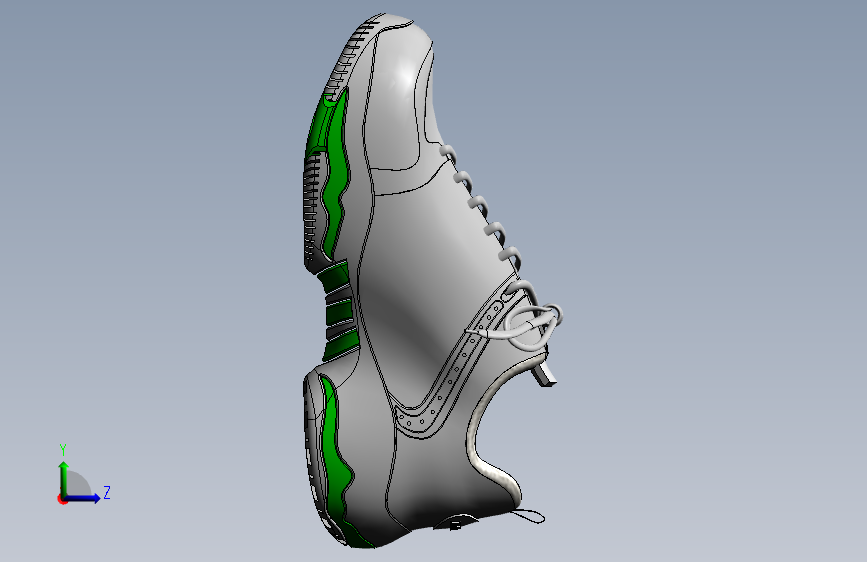Select the green striped arch section of sole
867x562 pixels.
tap(337, 310)
